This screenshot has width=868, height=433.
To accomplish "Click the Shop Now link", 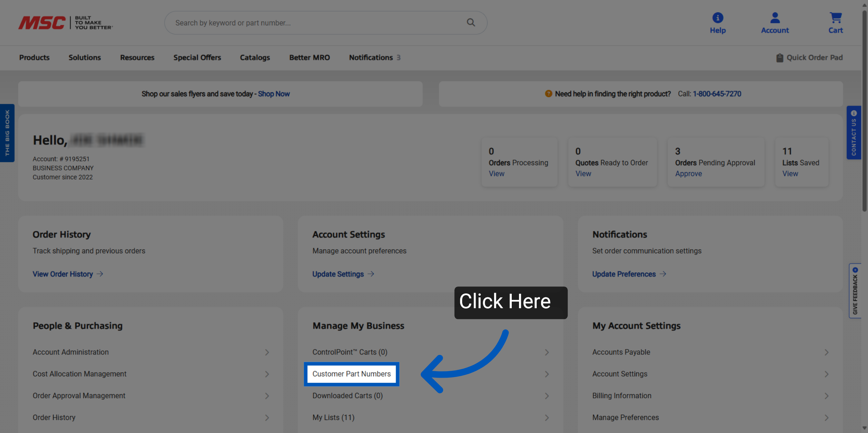I will coord(274,94).
